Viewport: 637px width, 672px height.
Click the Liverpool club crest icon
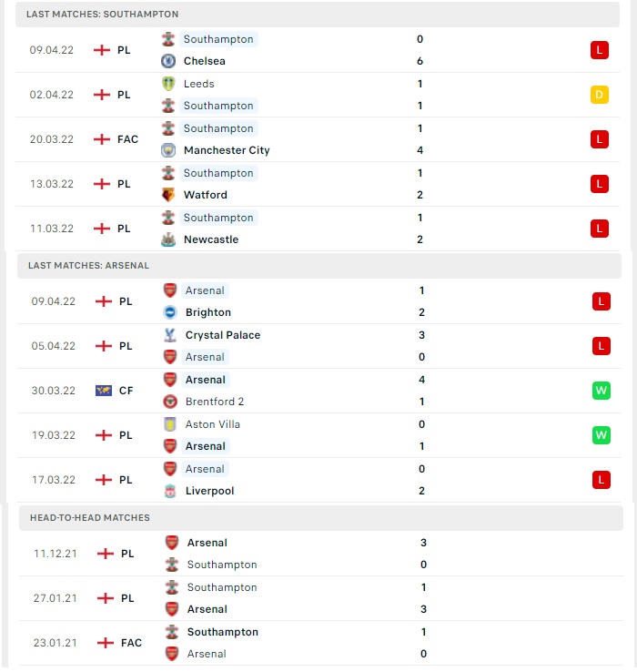(x=170, y=491)
